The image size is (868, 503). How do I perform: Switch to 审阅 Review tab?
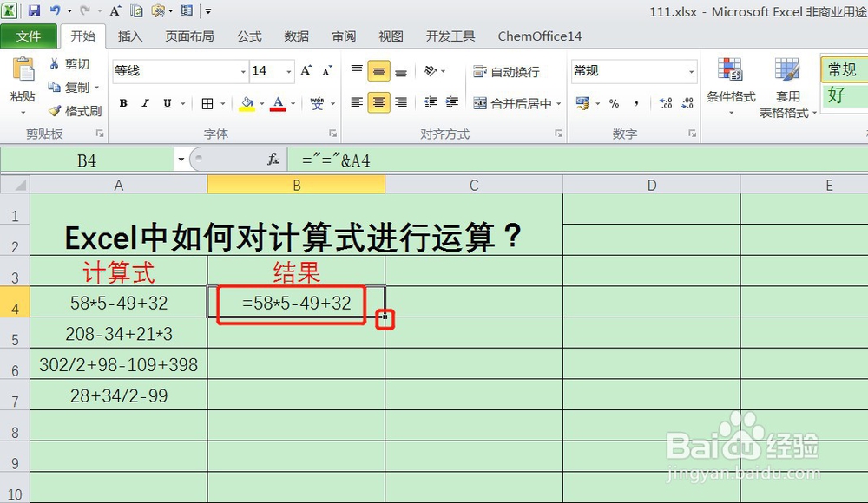pyautogui.click(x=344, y=36)
